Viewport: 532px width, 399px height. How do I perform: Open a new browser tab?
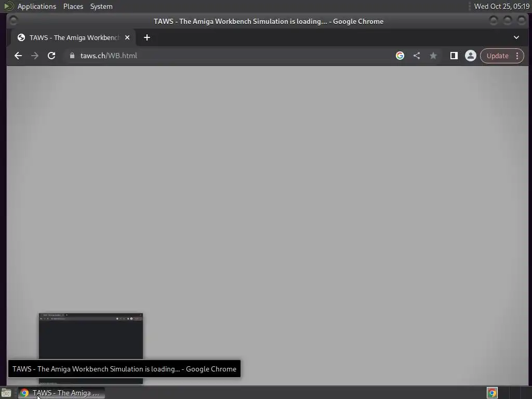coord(147,37)
